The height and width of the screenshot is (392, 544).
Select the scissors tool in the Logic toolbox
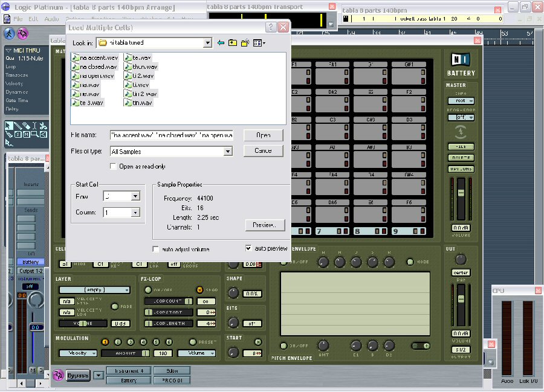coord(44,126)
